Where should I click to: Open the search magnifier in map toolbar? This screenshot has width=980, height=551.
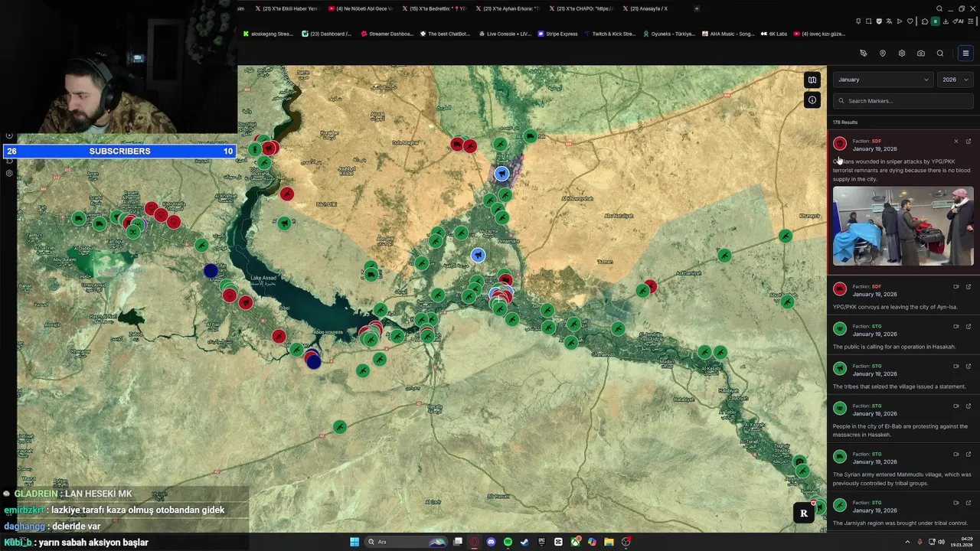(x=940, y=54)
